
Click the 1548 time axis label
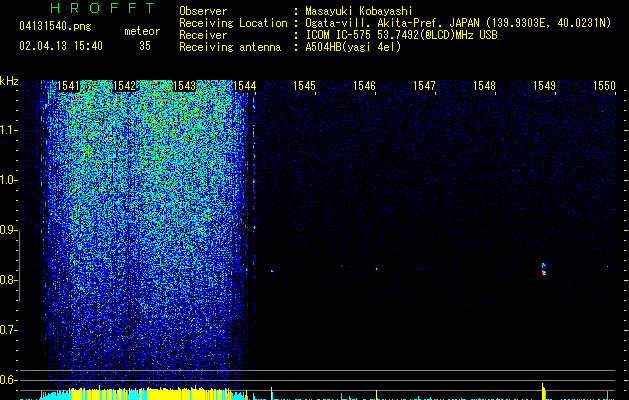(x=484, y=86)
